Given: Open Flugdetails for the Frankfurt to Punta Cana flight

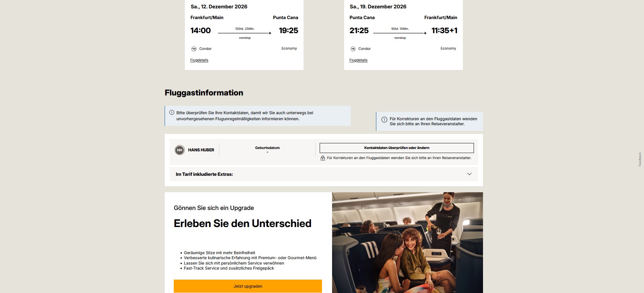Looking at the screenshot, I should pos(199,60).
